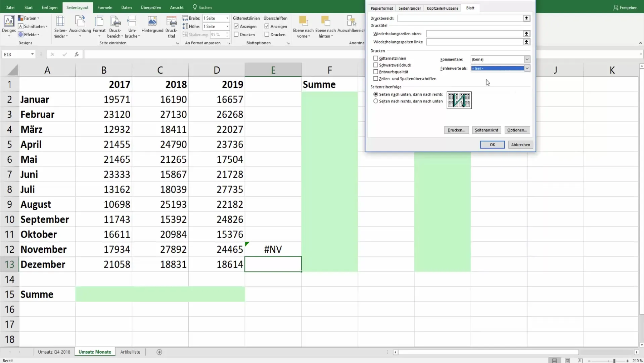Add a new sheet with plus icon
The width and height of the screenshot is (644, 363).
click(x=159, y=352)
